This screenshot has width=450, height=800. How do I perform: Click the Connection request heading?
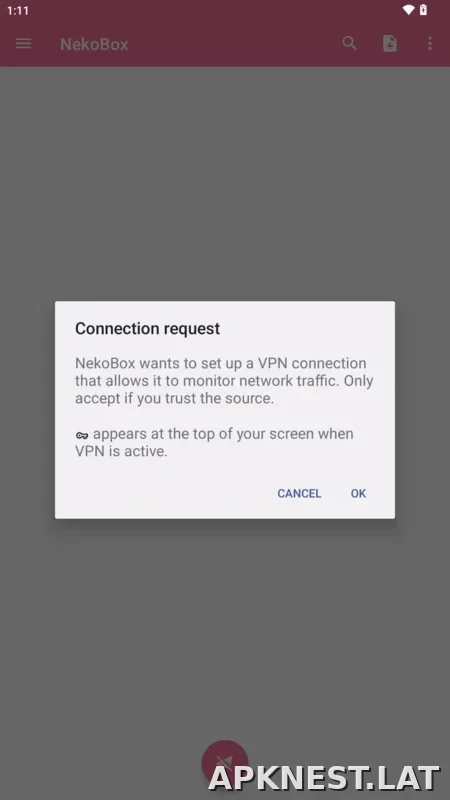click(147, 329)
